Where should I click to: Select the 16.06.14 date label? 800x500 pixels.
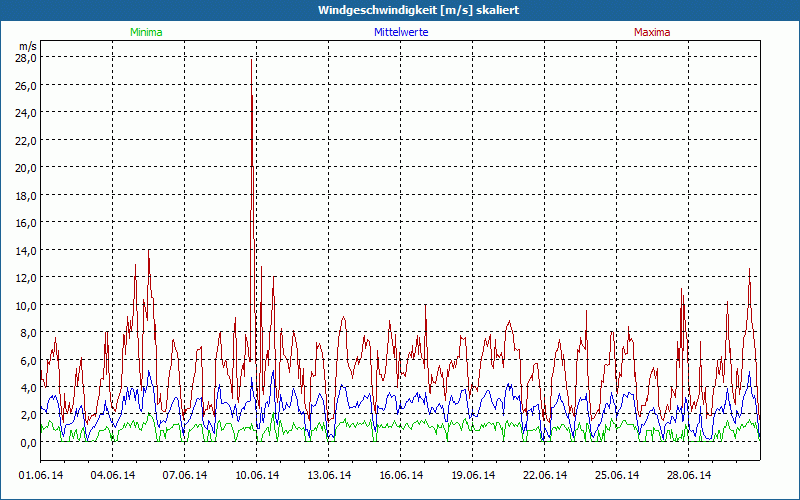[x=401, y=475]
